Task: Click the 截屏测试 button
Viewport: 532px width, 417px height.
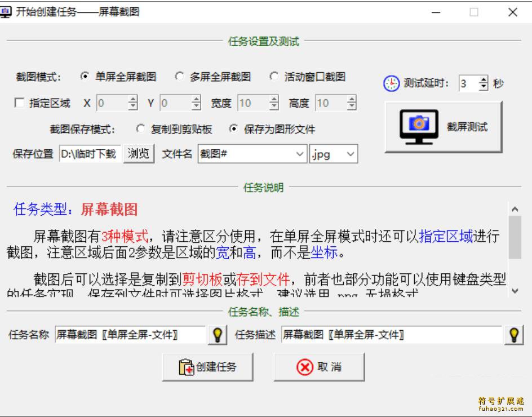Action: [443, 127]
